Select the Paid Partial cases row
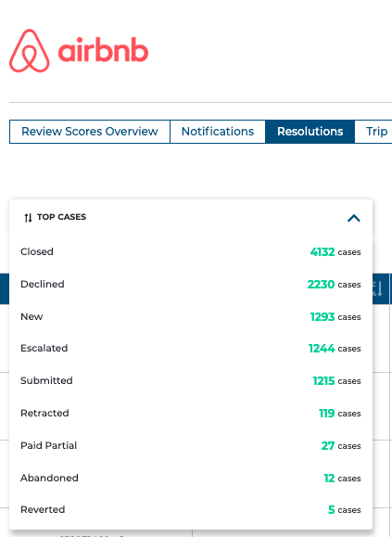The width and height of the screenshot is (392, 537). [191, 446]
